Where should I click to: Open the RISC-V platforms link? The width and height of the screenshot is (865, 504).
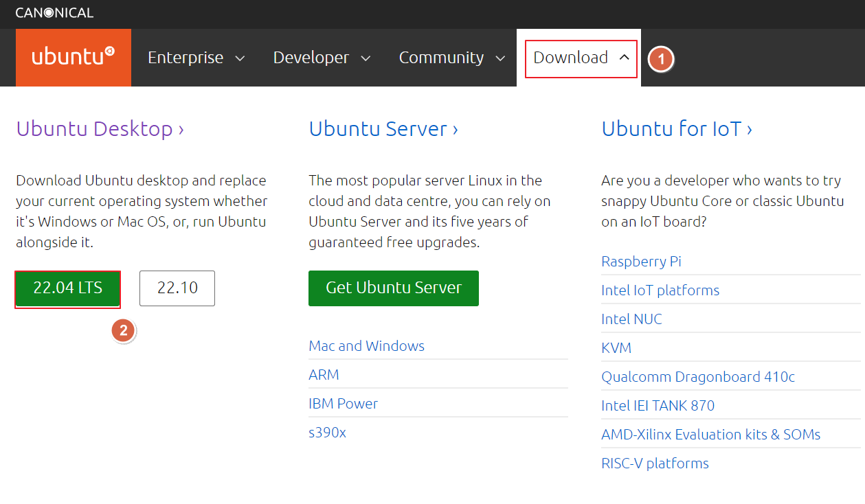tap(655, 463)
